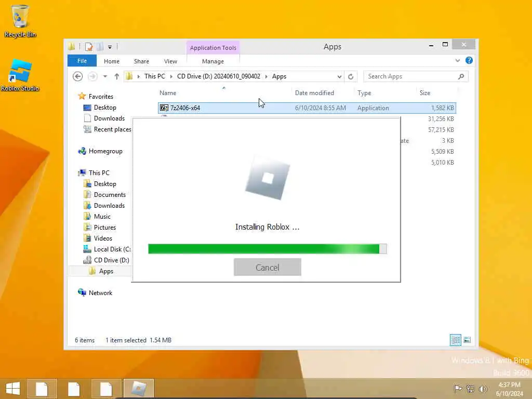Click CD Drive (D:) breadcrumb in address bar

[219, 76]
